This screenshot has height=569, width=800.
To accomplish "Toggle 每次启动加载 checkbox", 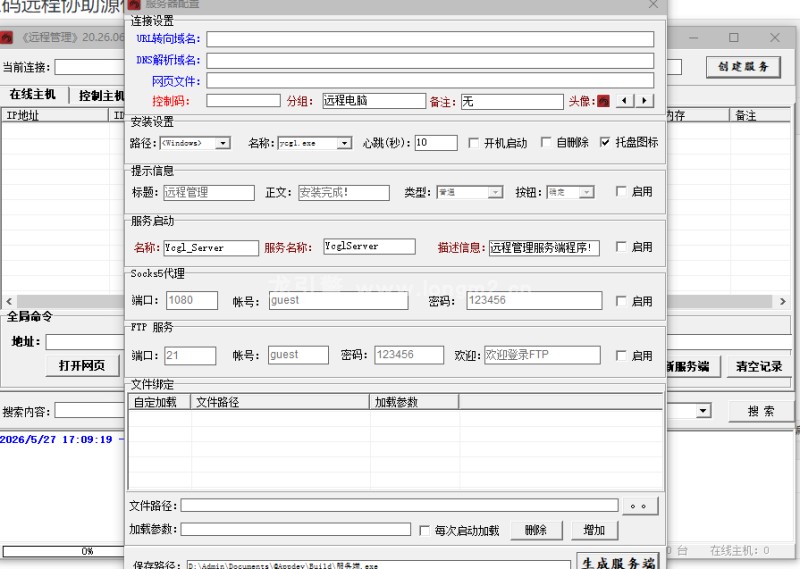I will [x=424, y=531].
